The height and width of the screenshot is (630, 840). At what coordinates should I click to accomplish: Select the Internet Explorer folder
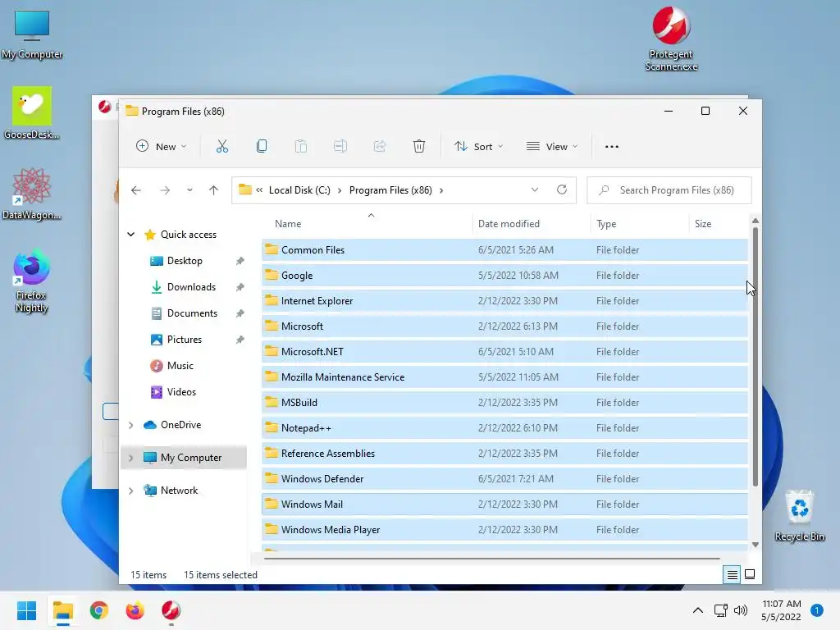(x=504, y=301)
